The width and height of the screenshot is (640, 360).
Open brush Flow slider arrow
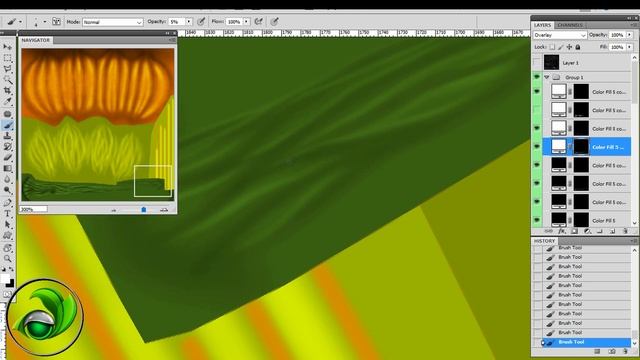(247, 22)
